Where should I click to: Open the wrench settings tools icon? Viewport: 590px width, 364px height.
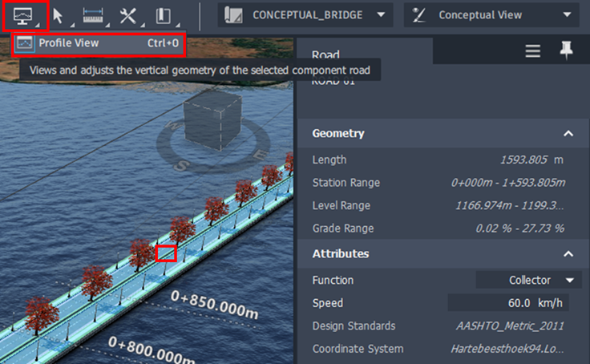click(128, 16)
